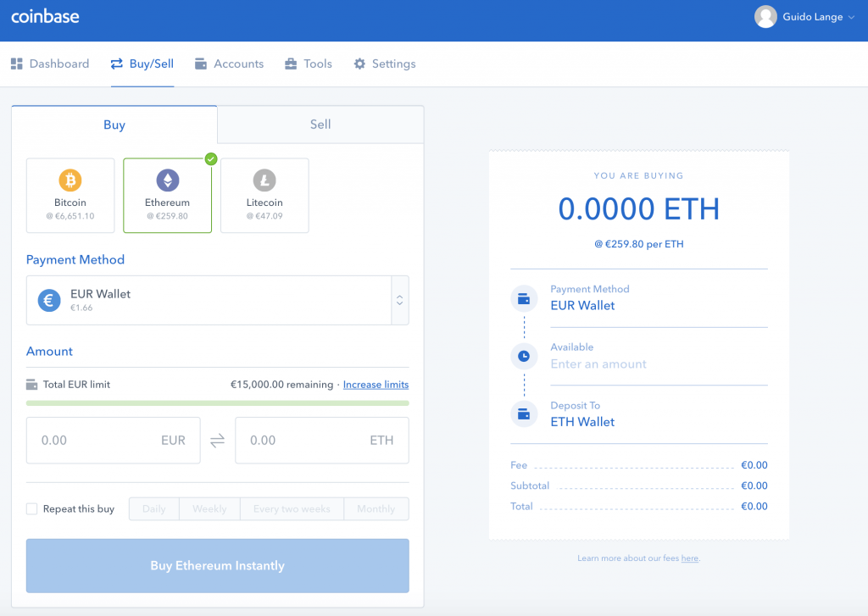The image size is (868, 616).
Task: Select the Monthly repeat option
Action: click(376, 509)
